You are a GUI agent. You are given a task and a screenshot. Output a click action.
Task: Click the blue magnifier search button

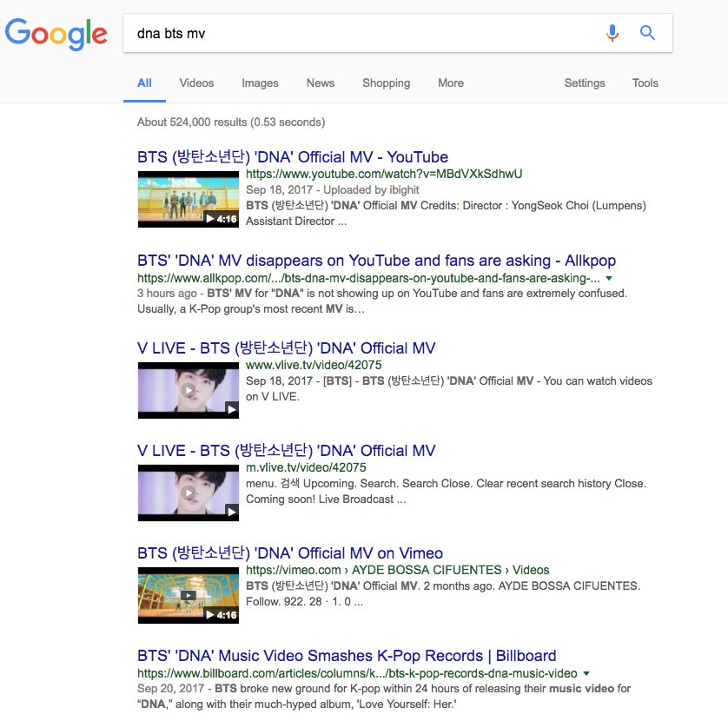(647, 33)
